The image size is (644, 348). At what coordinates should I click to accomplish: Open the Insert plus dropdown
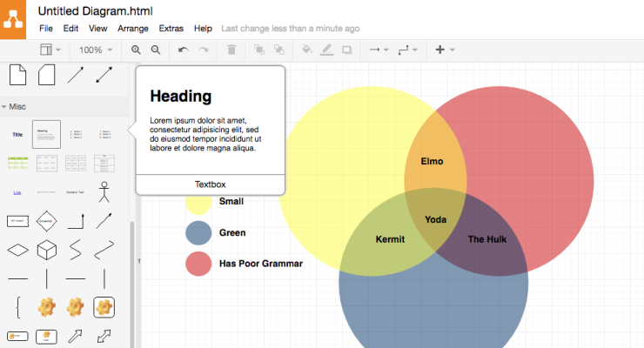point(445,50)
